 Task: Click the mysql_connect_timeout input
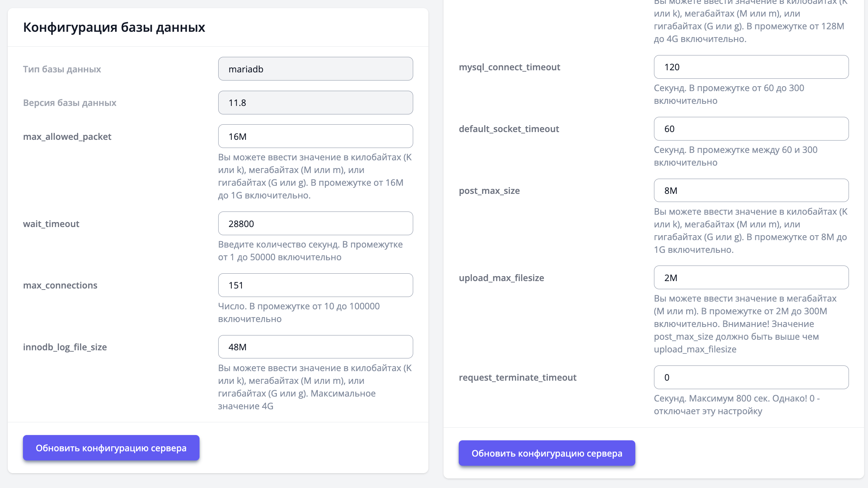coord(751,67)
